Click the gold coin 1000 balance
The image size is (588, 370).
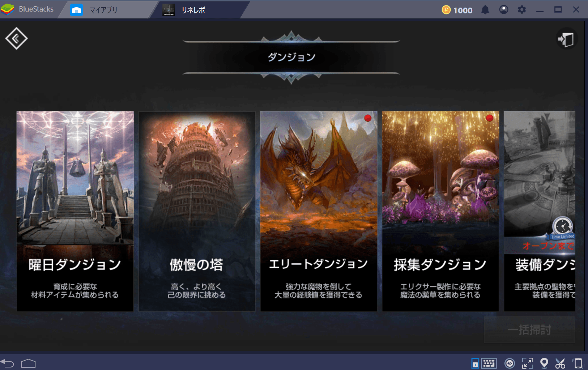pos(457,10)
